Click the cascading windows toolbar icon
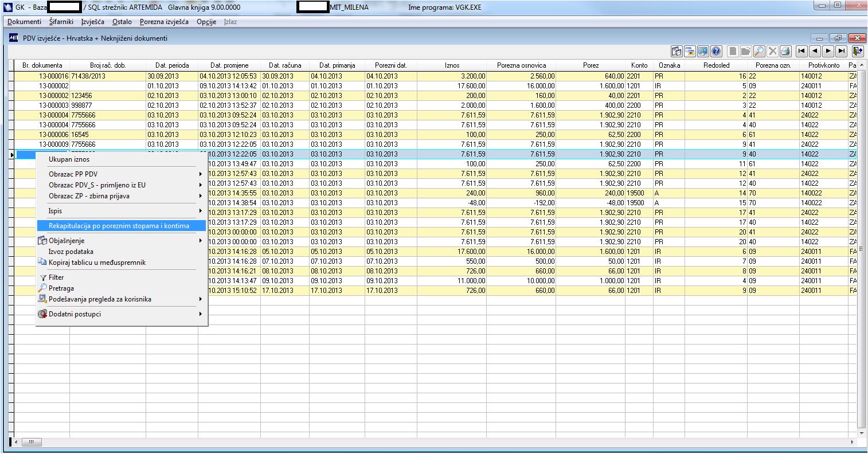 pyautogui.click(x=690, y=51)
